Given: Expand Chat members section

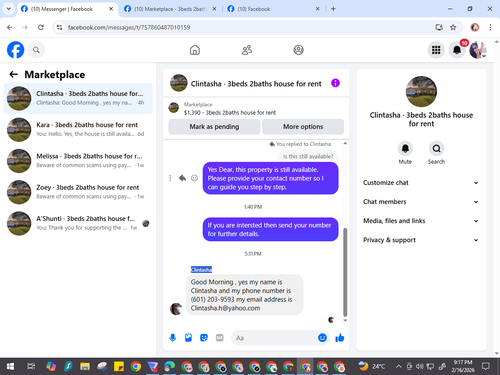Looking at the screenshot, I should click(x=421, y=202).
